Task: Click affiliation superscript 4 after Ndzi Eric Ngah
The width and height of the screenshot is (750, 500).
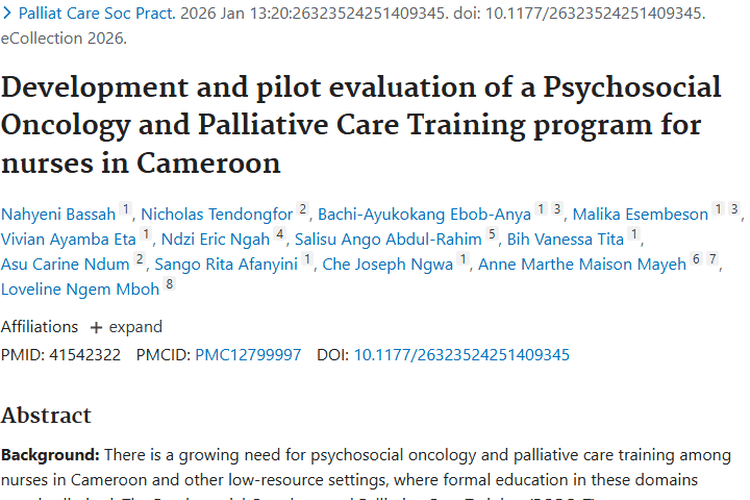Action: click(281, 236)
